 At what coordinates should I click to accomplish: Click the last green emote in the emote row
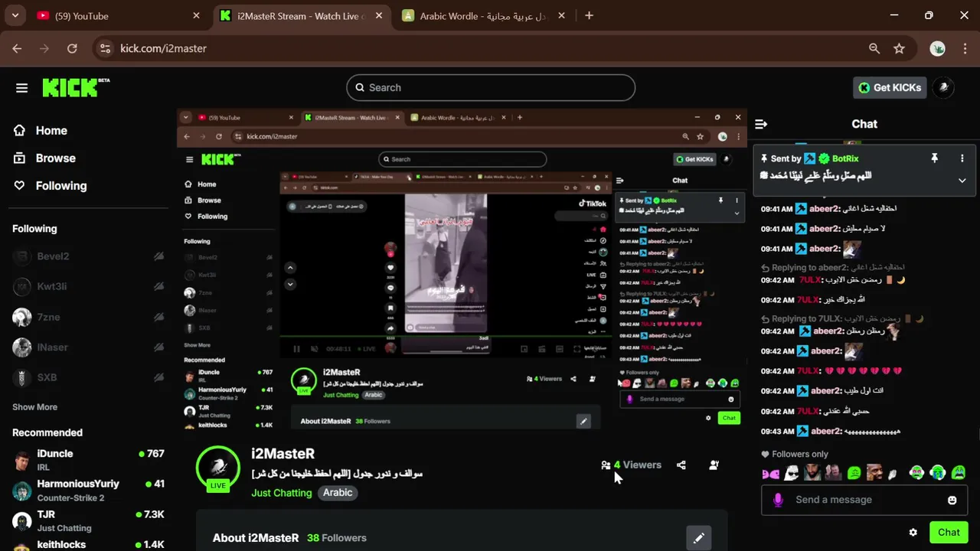pyautogui.click(x=958, y=474)
